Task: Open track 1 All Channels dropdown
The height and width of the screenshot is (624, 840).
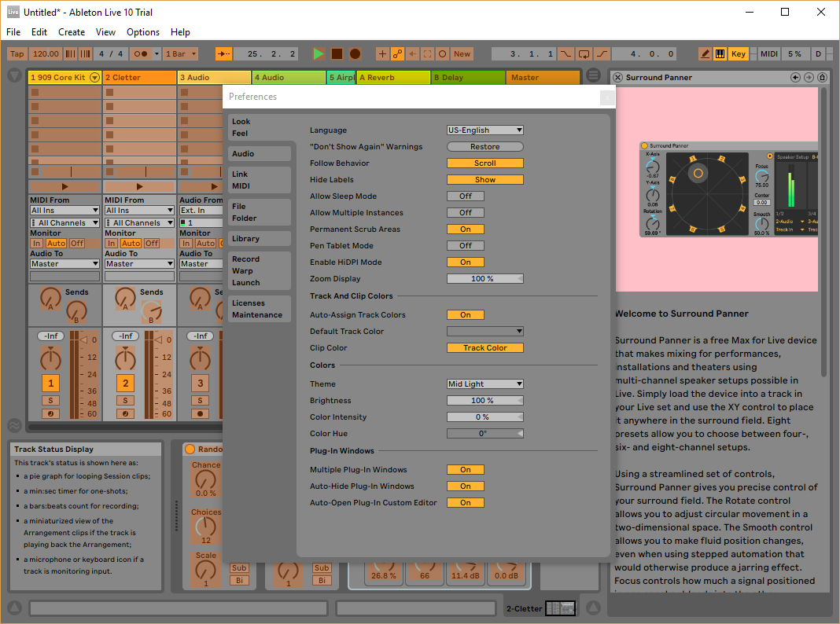Action: 64,222
